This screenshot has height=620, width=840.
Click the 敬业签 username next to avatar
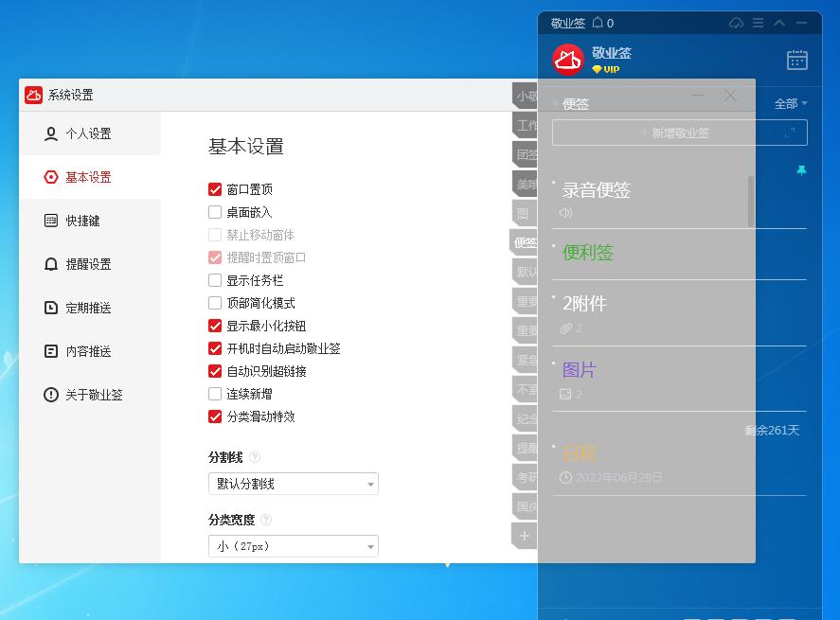[x=611, y=52]
